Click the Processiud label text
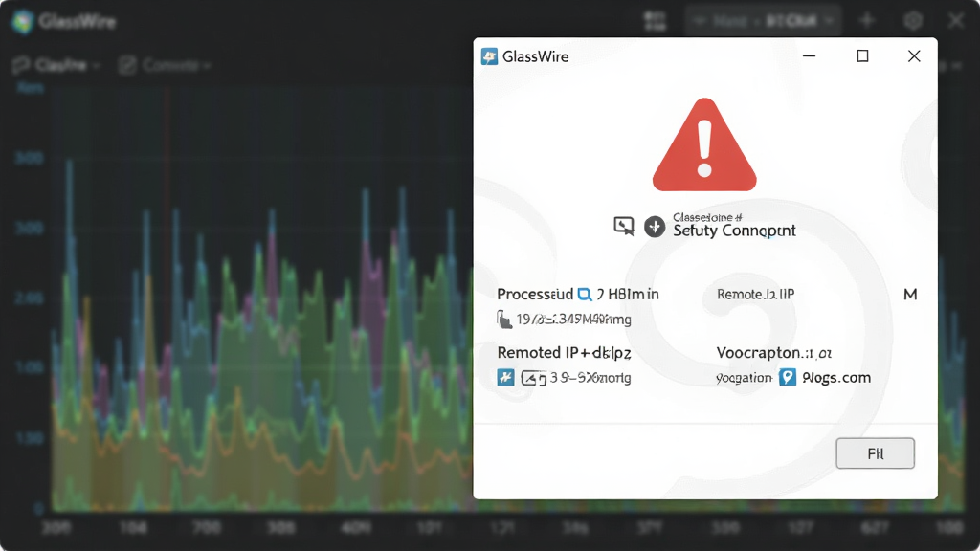The height and width of the screenshot is (551, 980). (x=534, y=295)
